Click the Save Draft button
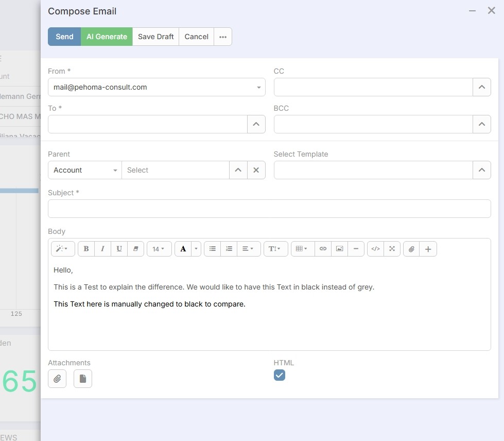Viewport: 504px width, 441px height. 155,37
